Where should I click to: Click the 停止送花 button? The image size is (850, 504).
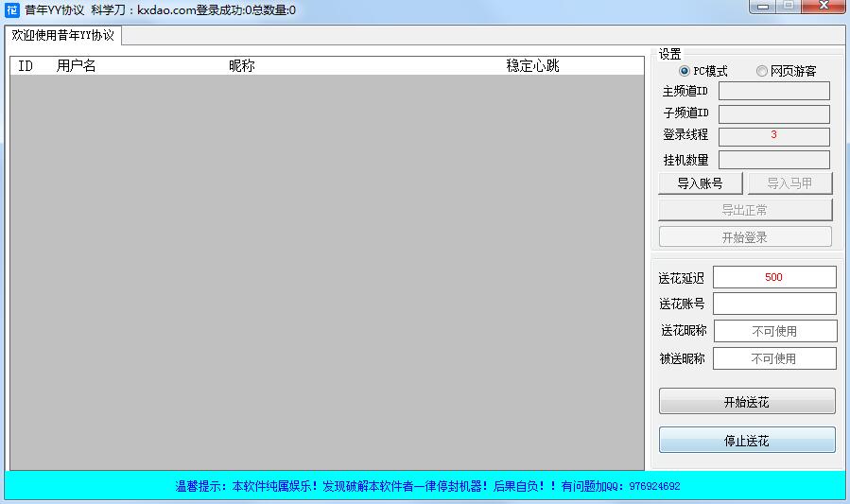[x=747, y=440]
